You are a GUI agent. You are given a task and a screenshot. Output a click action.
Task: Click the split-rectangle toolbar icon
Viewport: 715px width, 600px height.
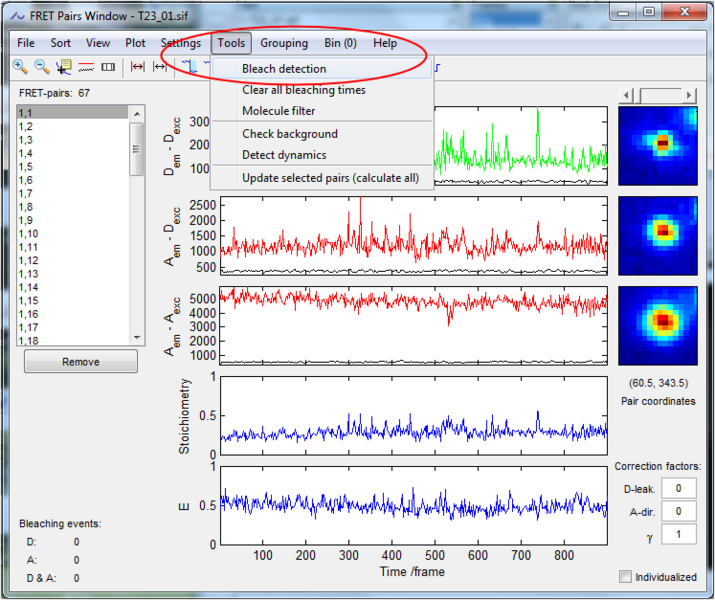coord(108,67)
